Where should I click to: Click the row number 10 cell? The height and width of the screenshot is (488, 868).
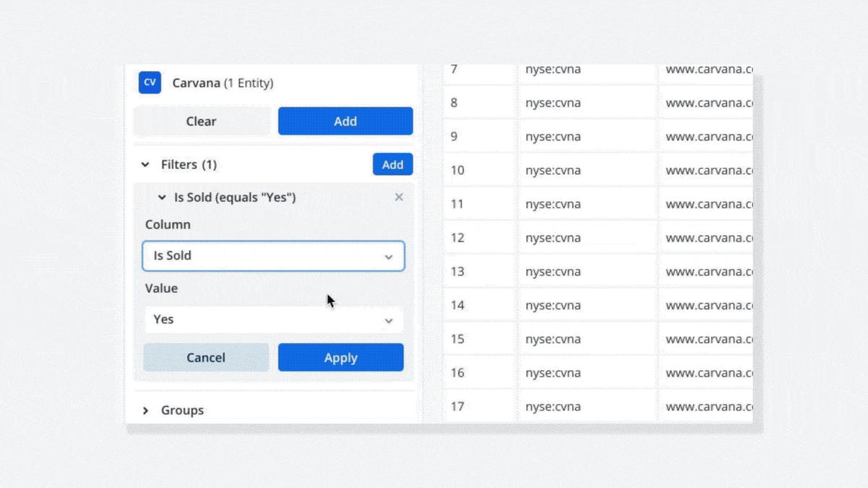tap(479, 170)
